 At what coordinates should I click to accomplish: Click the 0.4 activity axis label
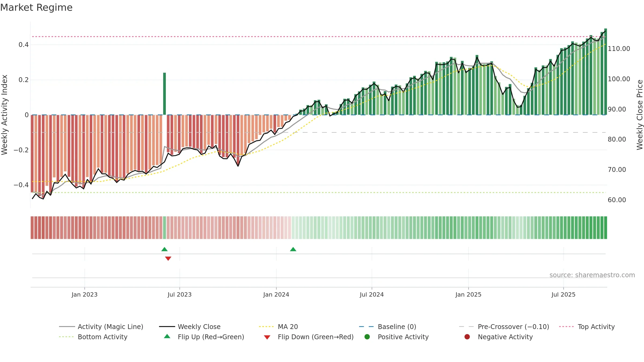pos(24,45)
